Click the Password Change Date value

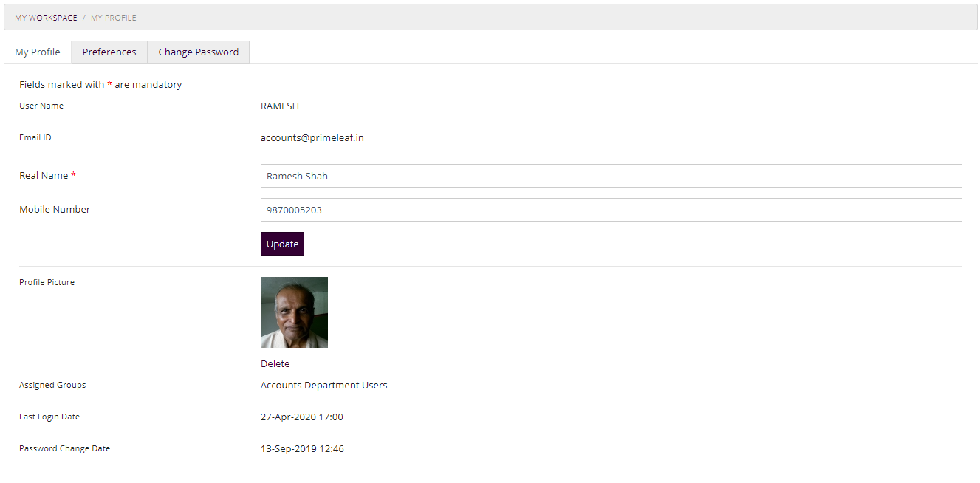coord(301,448)
